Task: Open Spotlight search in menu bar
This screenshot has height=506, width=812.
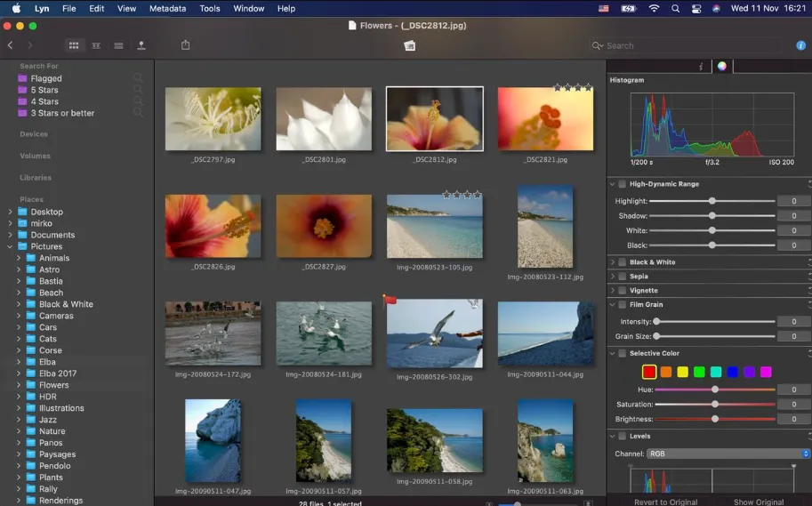Action: 675,8
